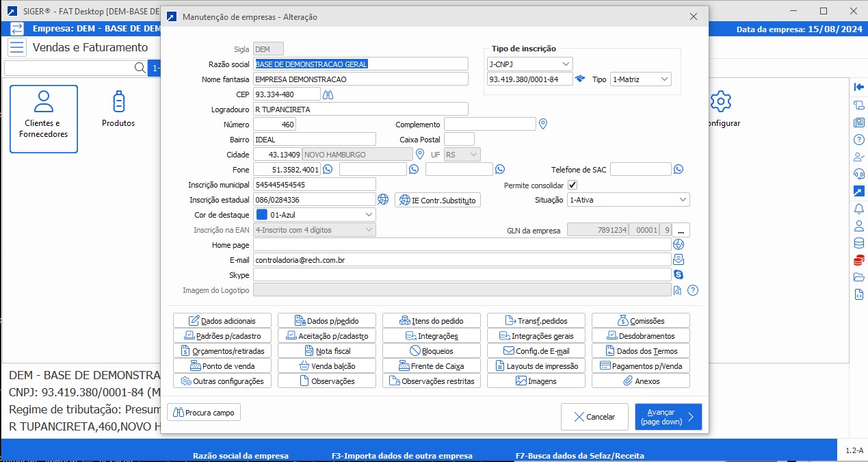The width and height of the screenshot is (868, 462).
Task: Open the Tipo de inscrição J-CNPJ dropdown
Action: (x=529, y=64)
